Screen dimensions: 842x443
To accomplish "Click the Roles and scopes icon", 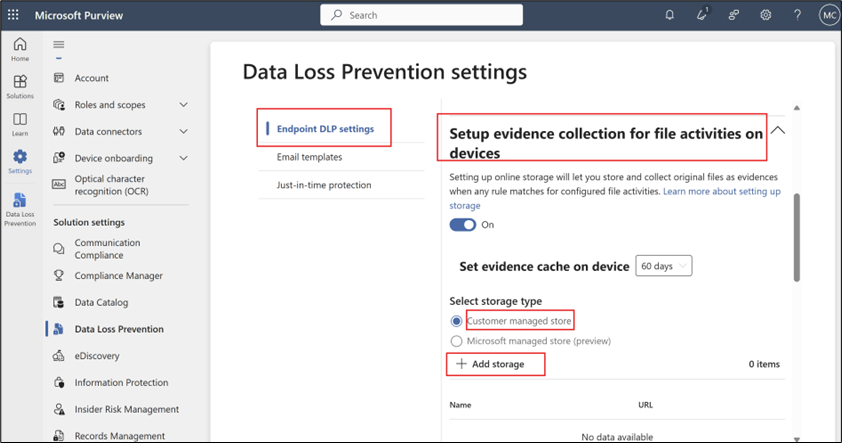I will [59, 105].
